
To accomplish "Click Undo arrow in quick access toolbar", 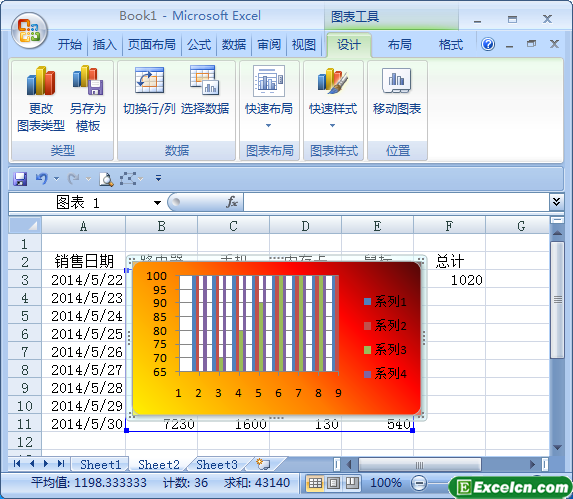I will [x=42, y=179].
